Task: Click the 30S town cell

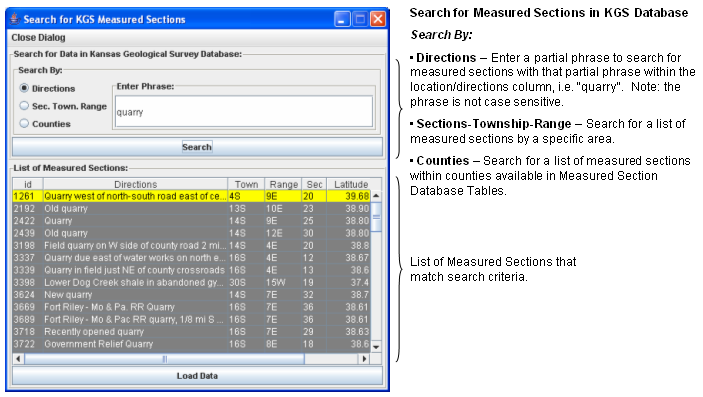Action: pyautogui.click(x=246, y=283)
